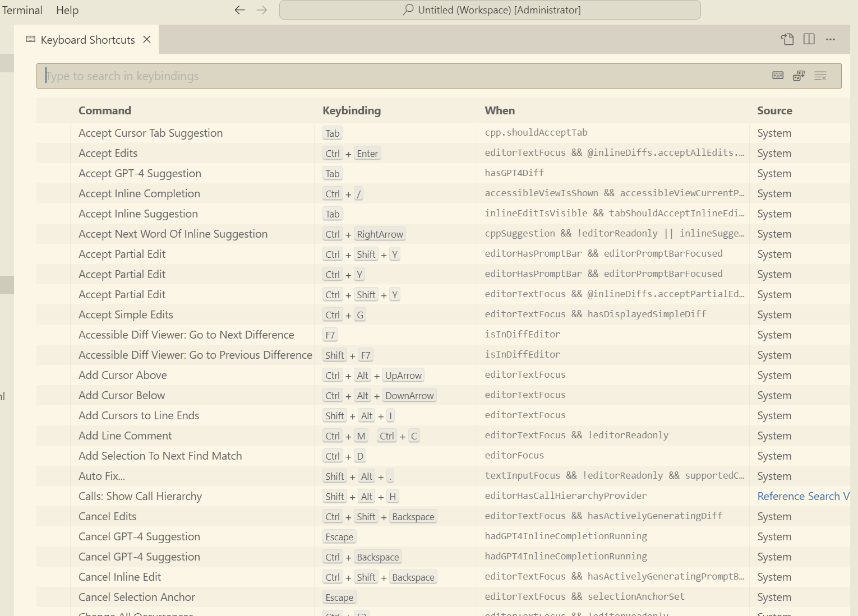Click the Ctrl + D keybinding cell

tap(345, 456)
